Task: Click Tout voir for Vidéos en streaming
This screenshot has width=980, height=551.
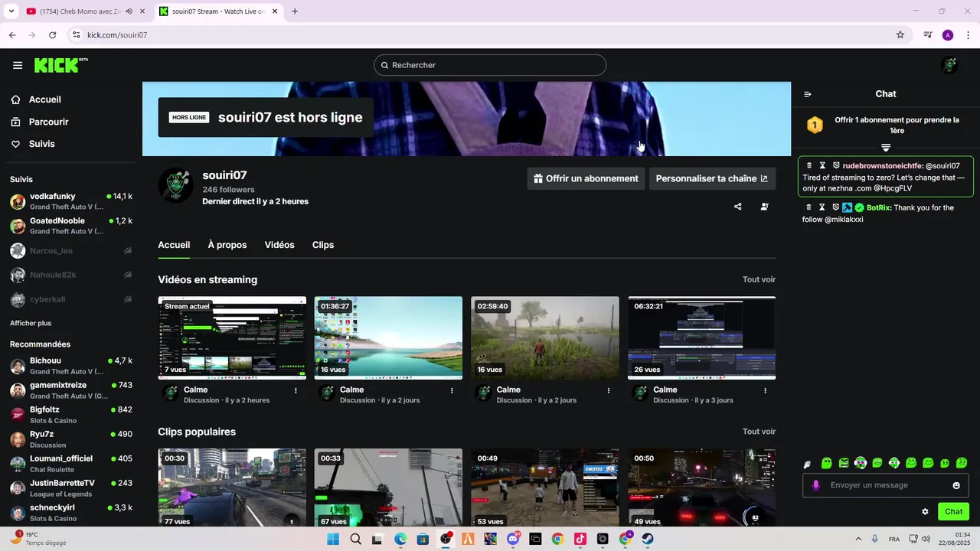Action: 759,280
